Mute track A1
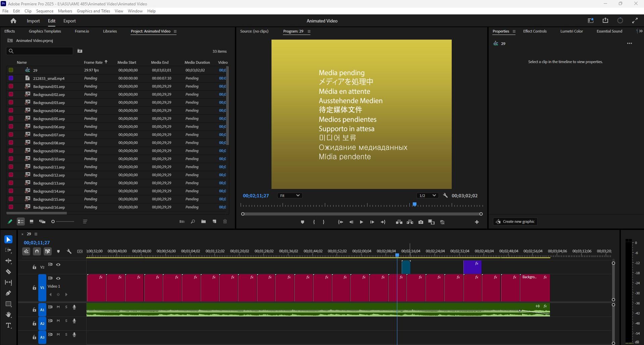 point(58,307)
